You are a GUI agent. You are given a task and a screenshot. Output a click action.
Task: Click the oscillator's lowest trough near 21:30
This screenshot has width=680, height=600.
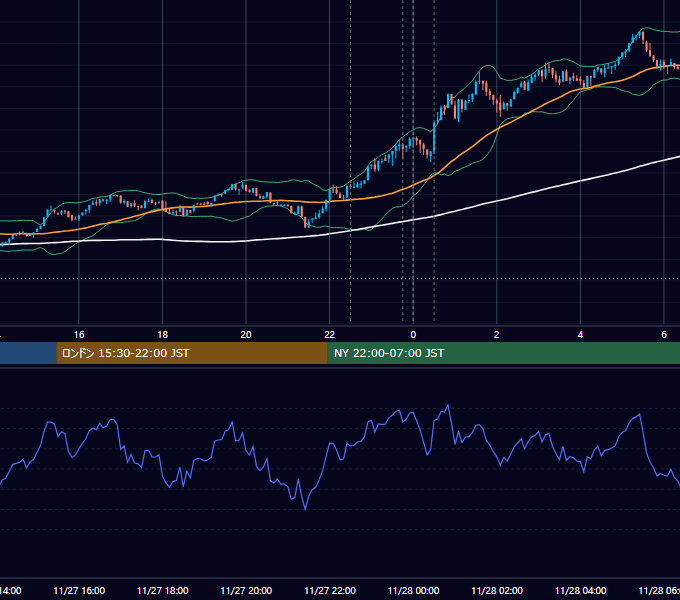(x=305, y=509)
